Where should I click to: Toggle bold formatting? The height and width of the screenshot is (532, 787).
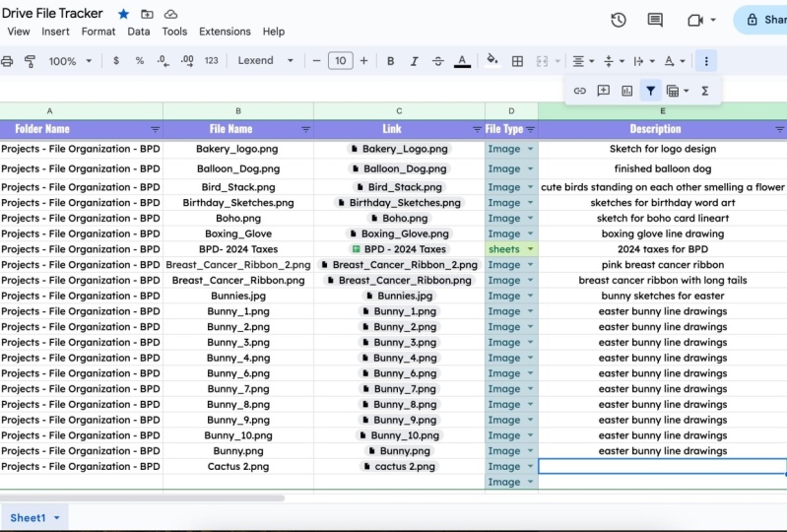point(390,61)
